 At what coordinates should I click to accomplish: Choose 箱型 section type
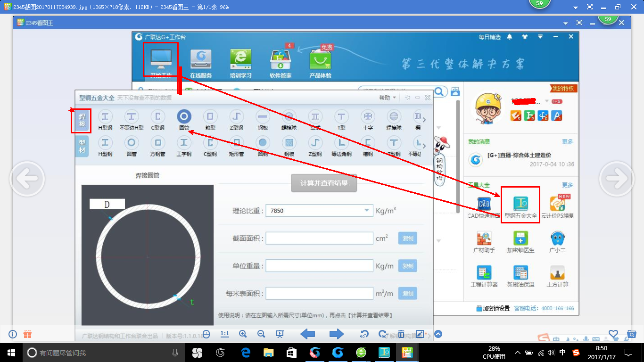click(210, 120)
